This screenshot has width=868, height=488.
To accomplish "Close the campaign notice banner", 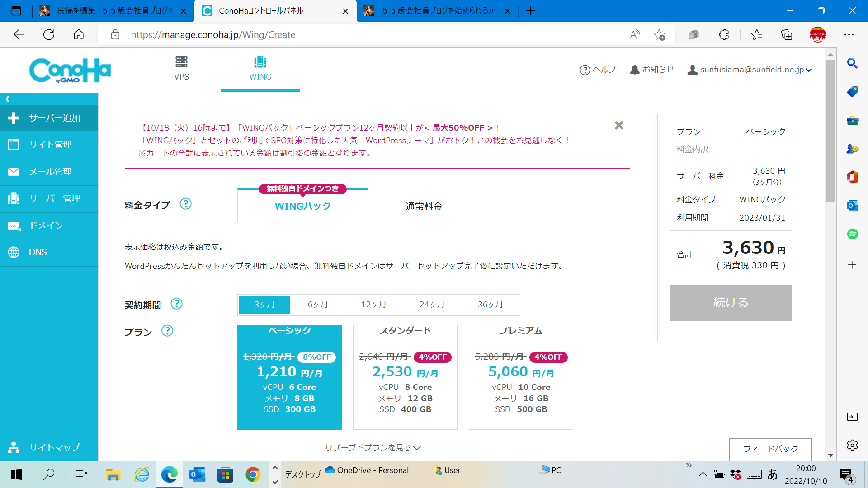I will click(x=619, y=125).
